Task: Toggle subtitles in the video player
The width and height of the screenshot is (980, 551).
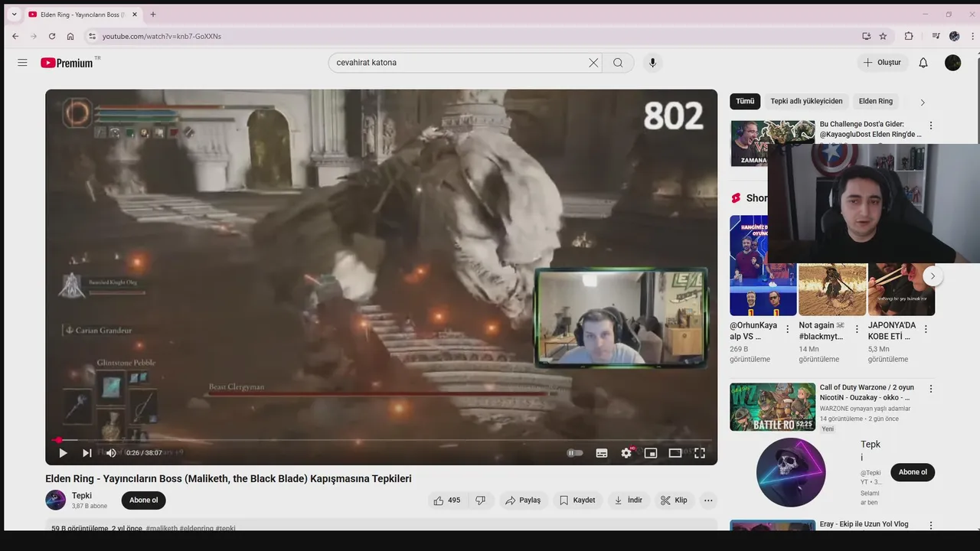Action: tap(602, 453)
